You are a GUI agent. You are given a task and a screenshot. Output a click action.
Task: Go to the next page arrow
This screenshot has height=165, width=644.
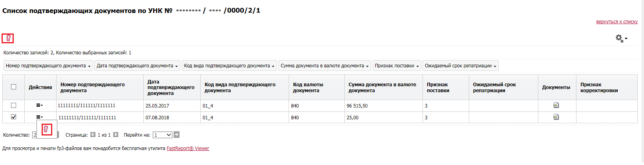[x=115, y=135]
